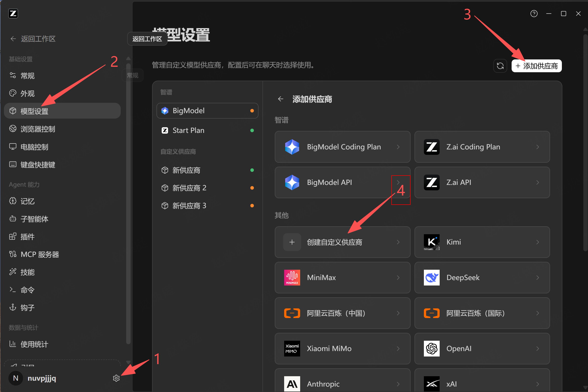Expand the xAI chevron arrow
The width and height of the screenshot is (588, 392).
(537, 384)
